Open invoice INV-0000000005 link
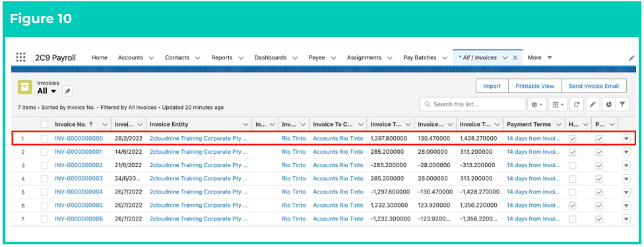The width and height of the screenshot is (644, 247). click(79, 205)
